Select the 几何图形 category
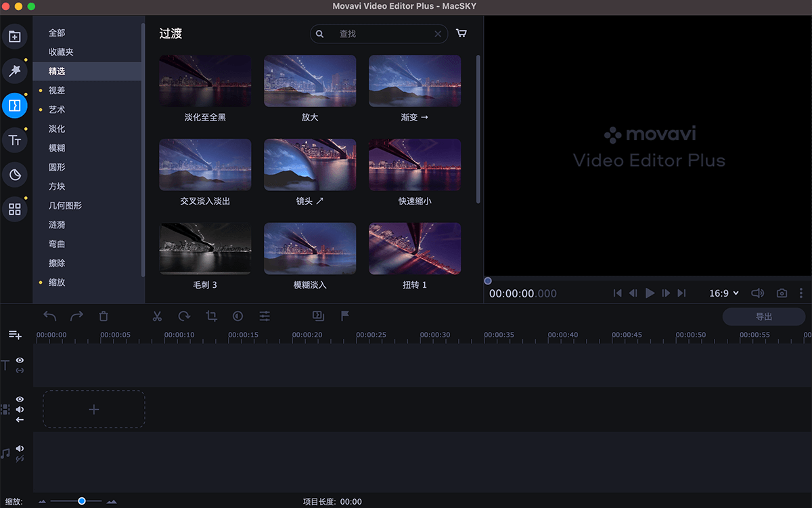The width and height of the screenshot is (812, 508). click(x=65, y=205)
